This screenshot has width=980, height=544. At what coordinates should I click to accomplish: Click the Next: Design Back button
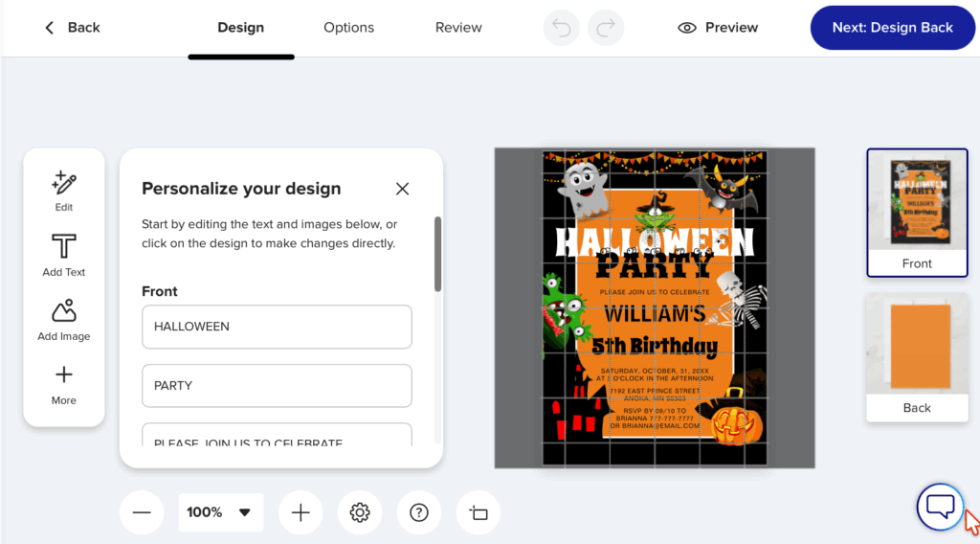click(892, 28)
